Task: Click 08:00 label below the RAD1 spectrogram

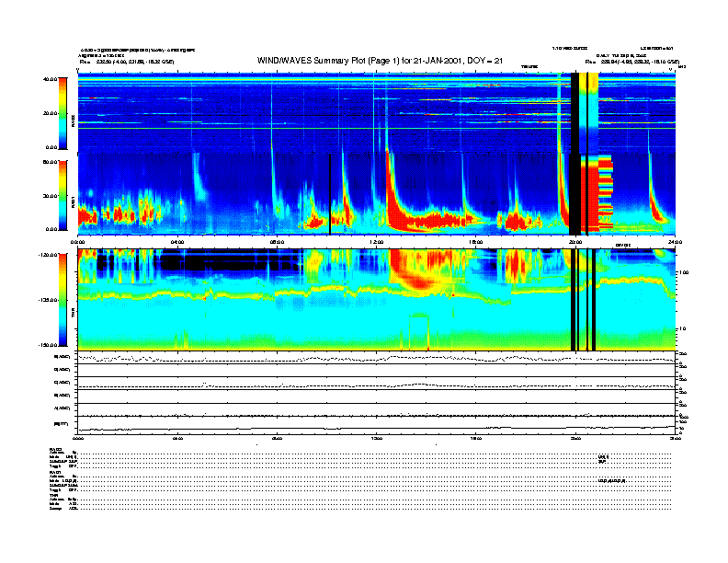Action: coord(277,242)
